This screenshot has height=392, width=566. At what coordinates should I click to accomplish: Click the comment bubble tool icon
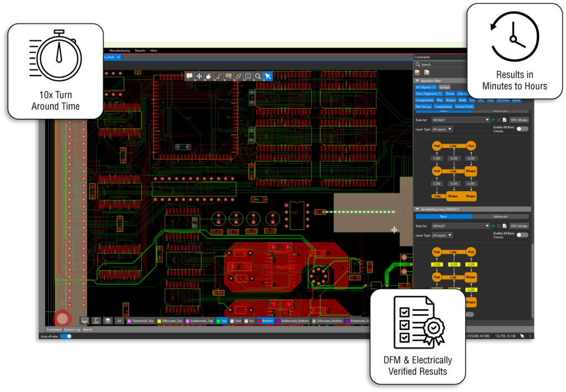(189, 76)
